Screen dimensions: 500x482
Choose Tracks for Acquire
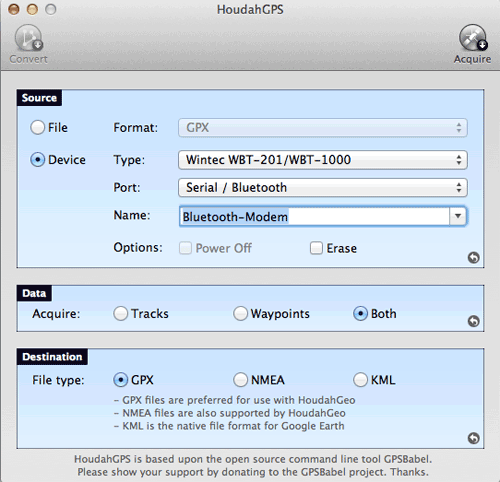tap(120, 314)
